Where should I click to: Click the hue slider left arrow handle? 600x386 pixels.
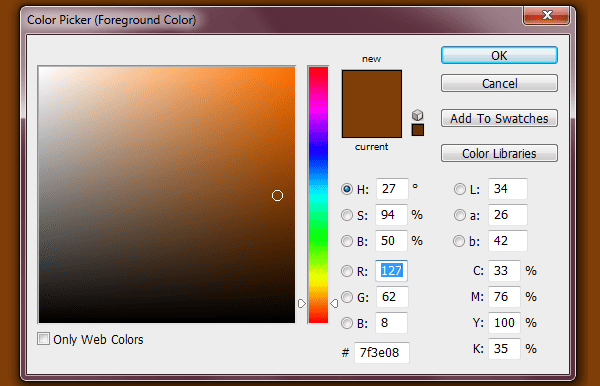click(x=302, y=303)
